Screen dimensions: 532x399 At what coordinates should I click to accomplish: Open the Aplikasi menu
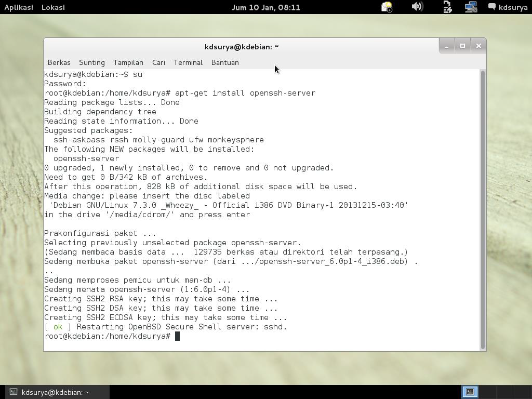[19, 7]
